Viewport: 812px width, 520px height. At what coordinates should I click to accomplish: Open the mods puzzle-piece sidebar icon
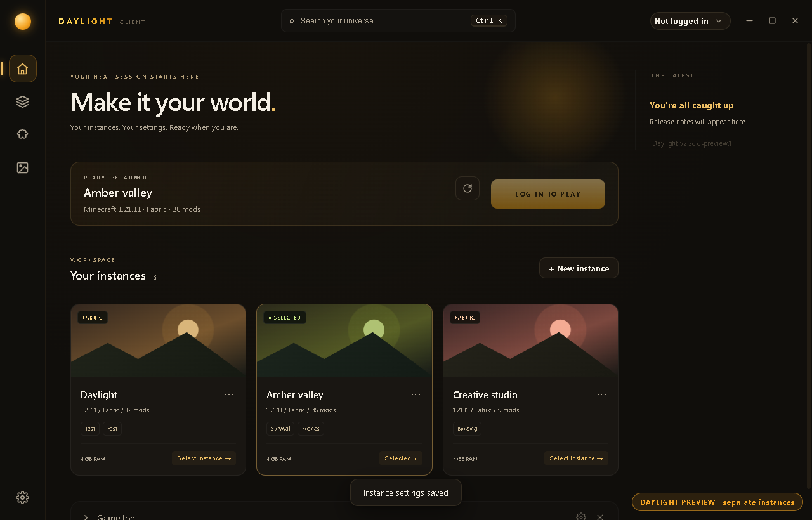23,134
